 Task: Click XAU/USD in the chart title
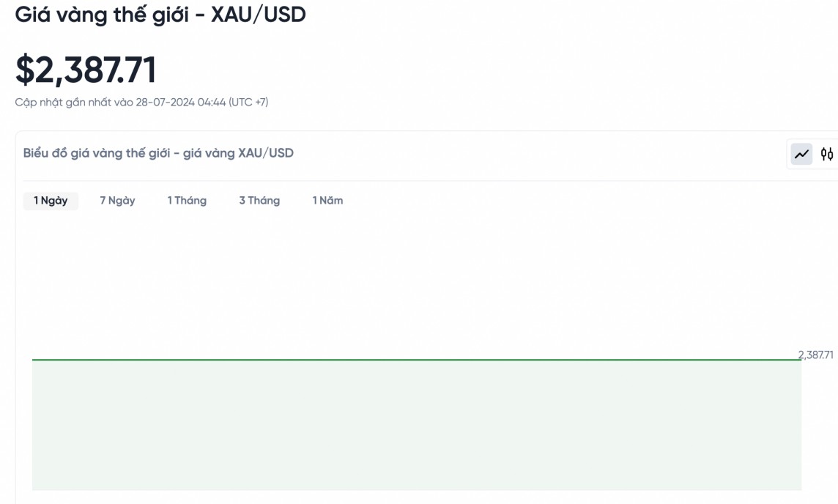click(x=266, y=153)
